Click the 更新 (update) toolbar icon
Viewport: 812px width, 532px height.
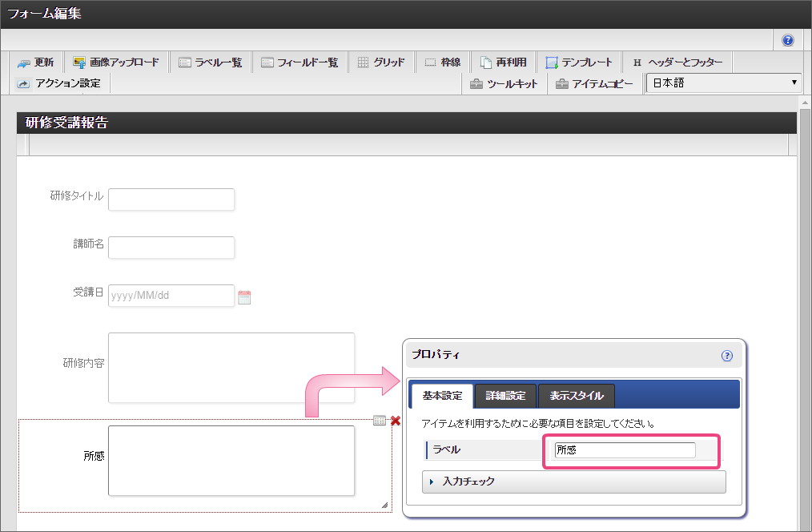35,62
